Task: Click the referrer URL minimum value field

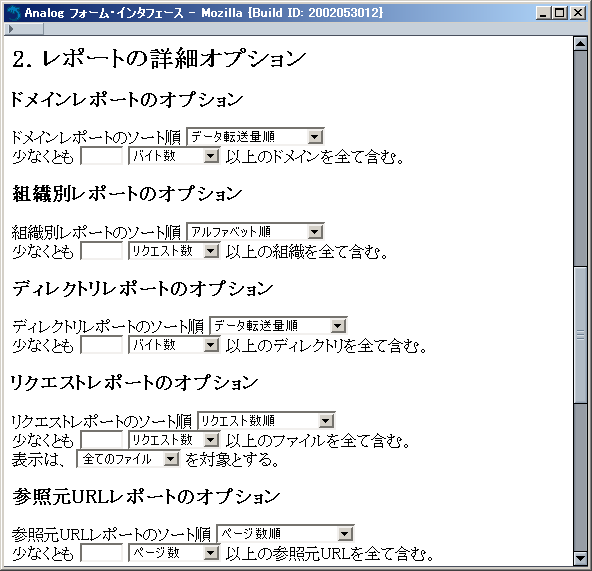Action: 102,553
